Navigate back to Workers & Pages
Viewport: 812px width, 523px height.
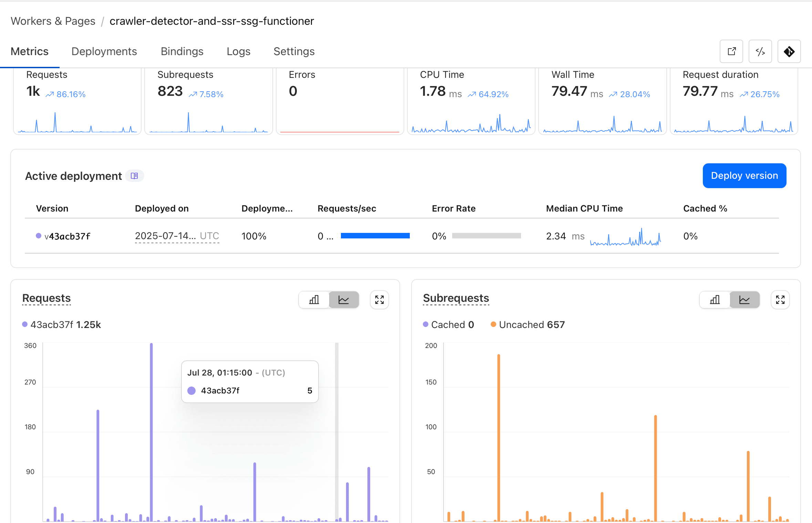53,21
